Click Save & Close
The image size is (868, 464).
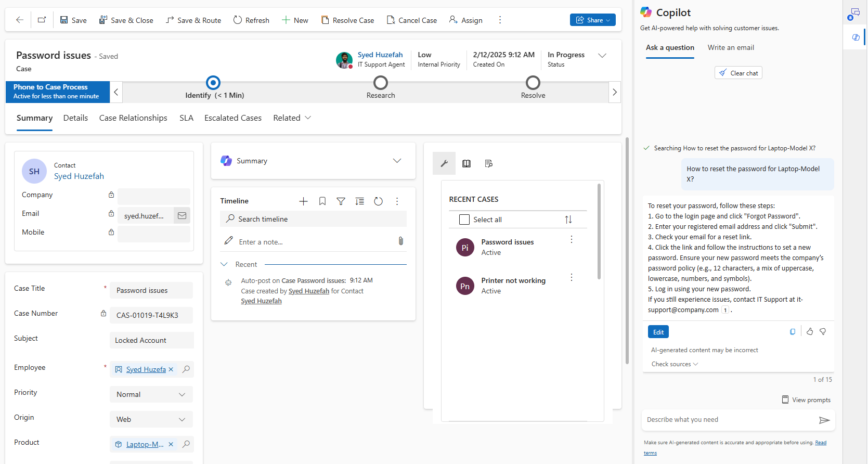point(126,20)
